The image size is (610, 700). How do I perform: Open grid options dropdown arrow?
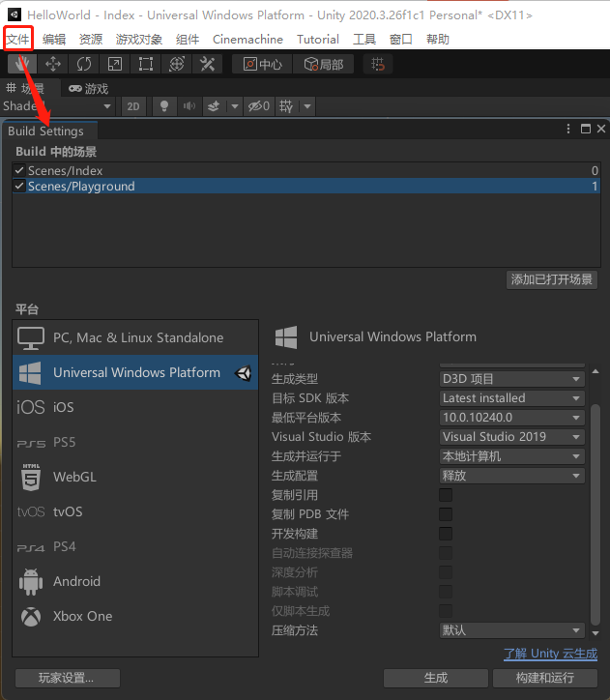(307, 106)
